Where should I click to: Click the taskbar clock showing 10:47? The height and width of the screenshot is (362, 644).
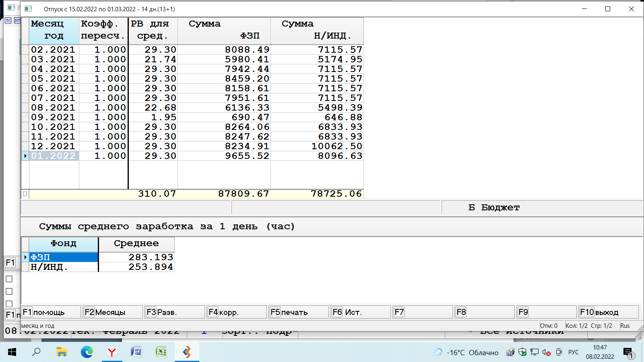[x=600, y=352]
